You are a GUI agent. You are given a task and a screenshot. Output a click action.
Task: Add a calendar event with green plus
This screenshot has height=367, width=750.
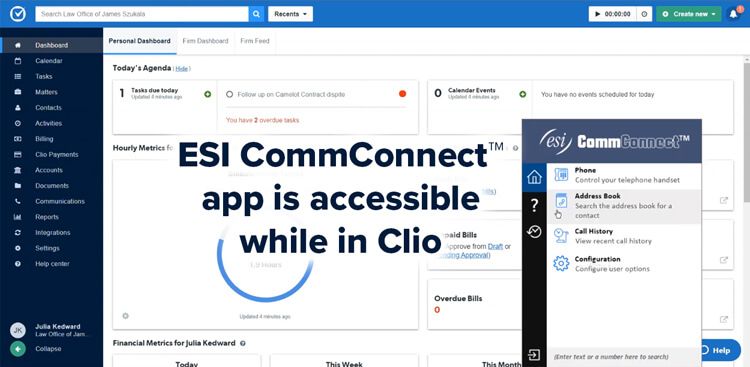point(523,94)
